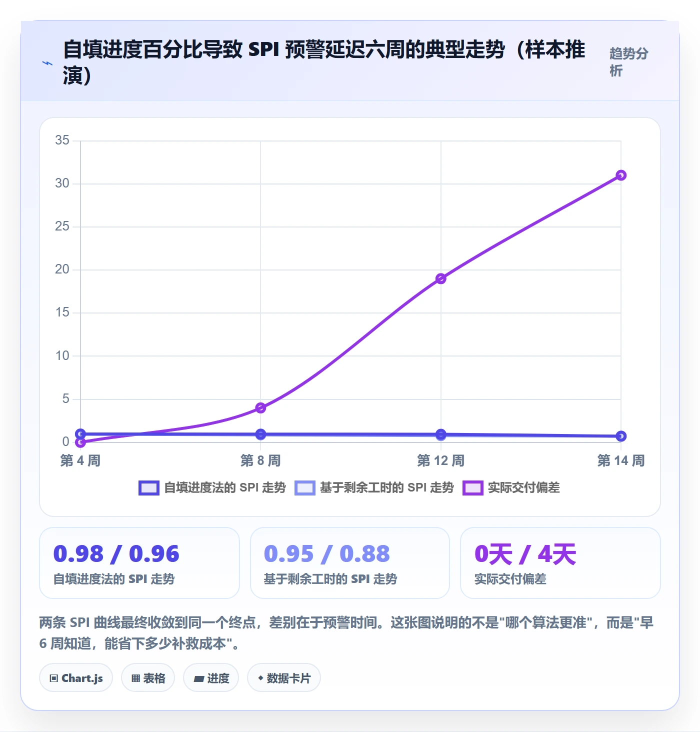Select the purple data point at 第 4 周
This screenshot has width=700, height=732.
(x=80, y=442)
